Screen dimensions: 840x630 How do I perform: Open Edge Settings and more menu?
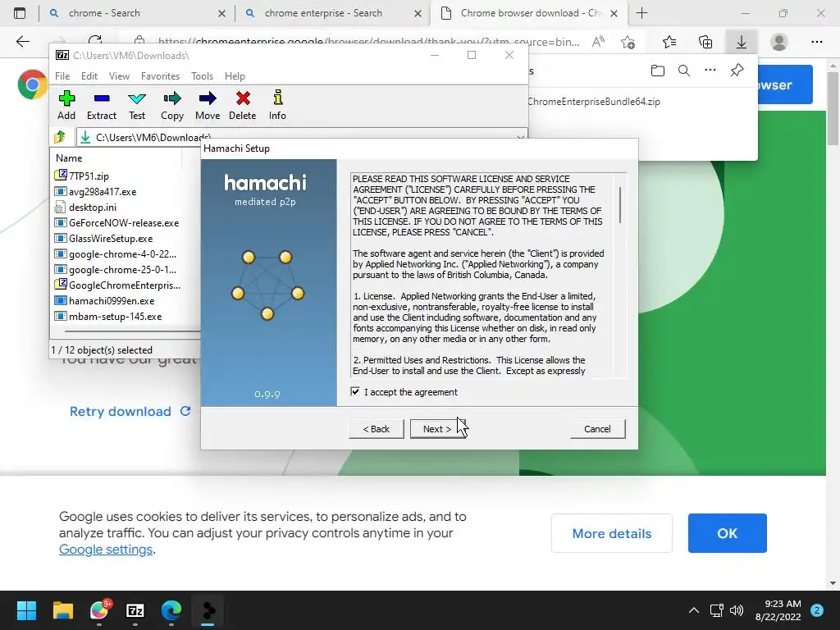(x=817, y=42)
